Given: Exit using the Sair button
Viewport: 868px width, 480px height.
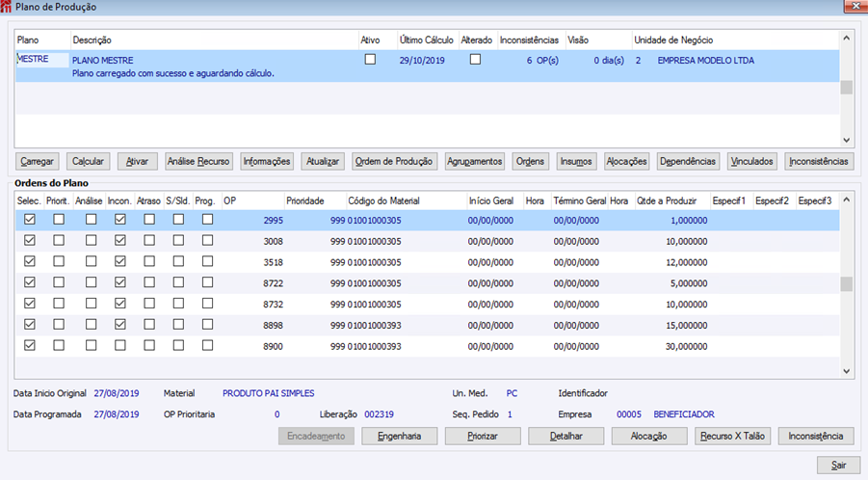Looking at the screenshot, I should click(837, 466).
